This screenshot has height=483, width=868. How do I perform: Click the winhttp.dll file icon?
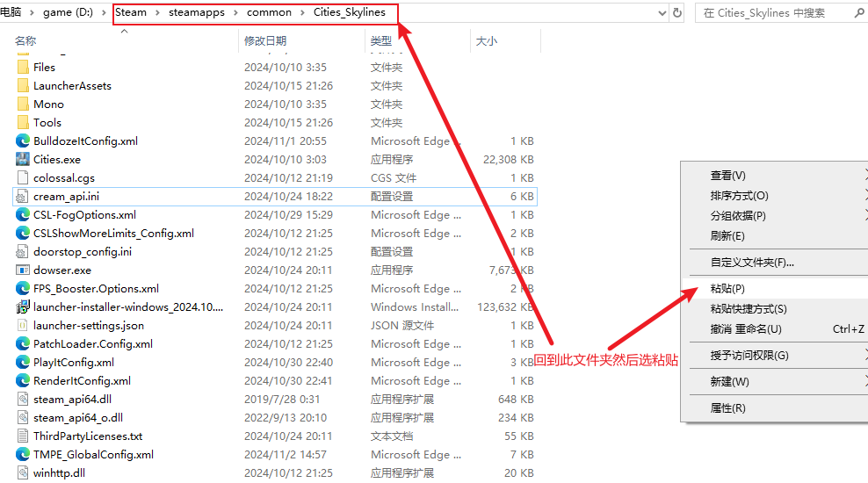[23, 473]
